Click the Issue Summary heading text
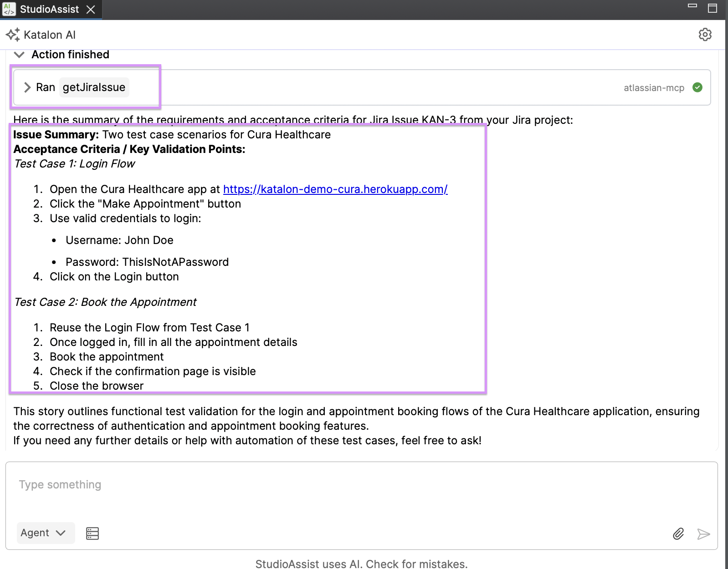Screen dimensions: 728x569 pos(56,135)
